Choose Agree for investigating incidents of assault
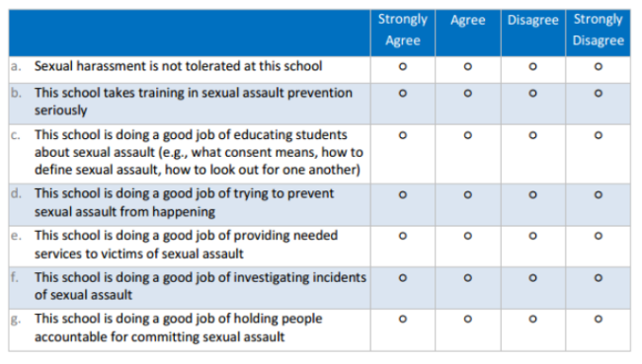This screenshot has height=364, width=642. pyautogui.click(x=467, y=278)
